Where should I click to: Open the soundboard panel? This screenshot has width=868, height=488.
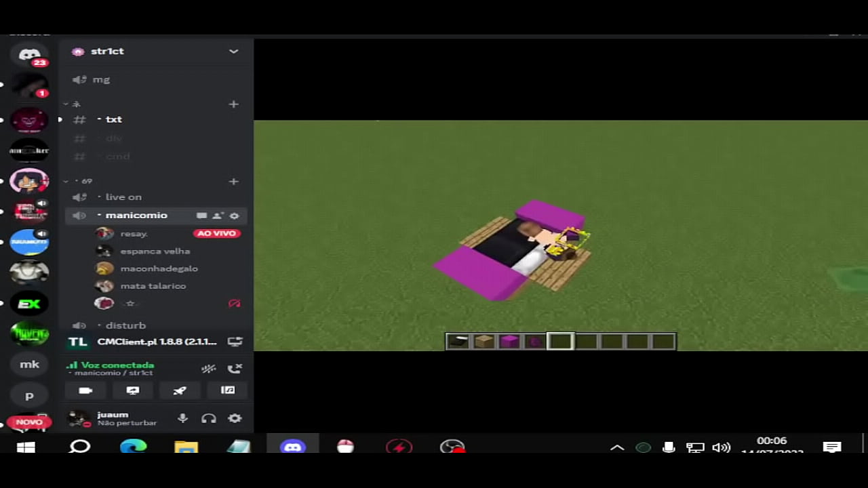pos(228,390)
